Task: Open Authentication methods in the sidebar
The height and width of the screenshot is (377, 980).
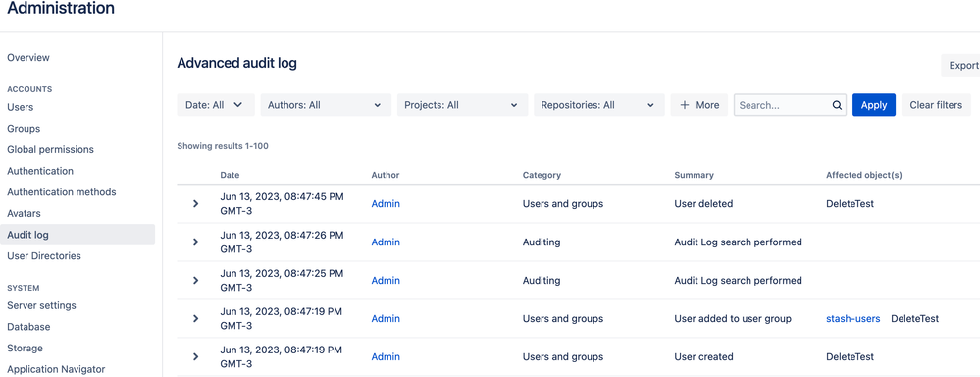Action: pyautogui.click(x=61, y=192)
